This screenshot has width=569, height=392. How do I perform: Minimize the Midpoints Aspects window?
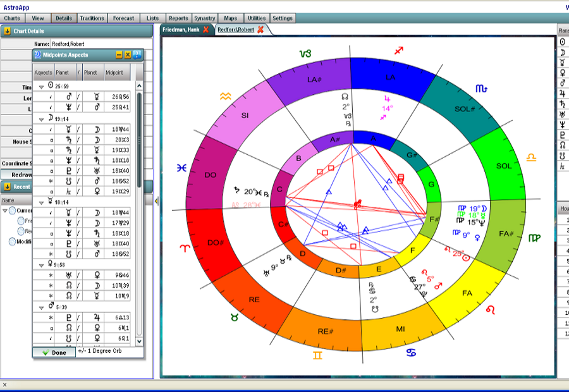119,55
